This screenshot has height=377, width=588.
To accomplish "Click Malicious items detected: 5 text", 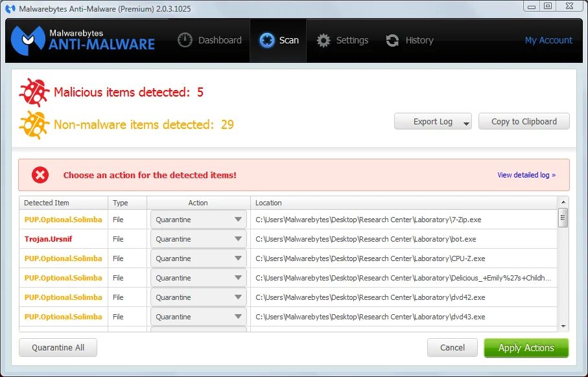I will pyautogui.click(x=128, y=92).
